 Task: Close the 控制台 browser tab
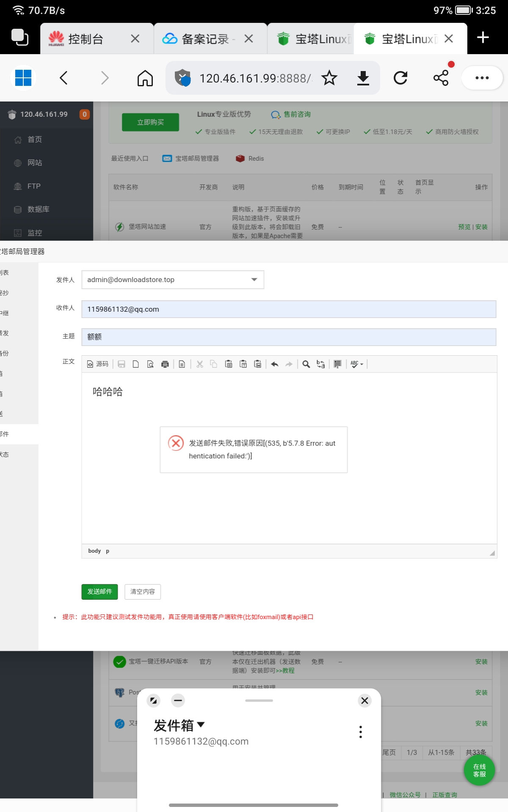tap(135, 39)
